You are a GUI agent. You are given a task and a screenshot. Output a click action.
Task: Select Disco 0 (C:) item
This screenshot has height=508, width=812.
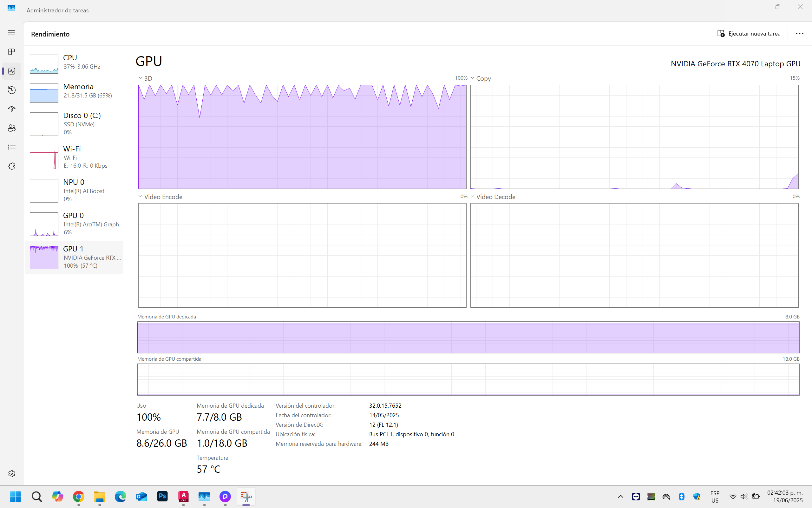[74, 124]
